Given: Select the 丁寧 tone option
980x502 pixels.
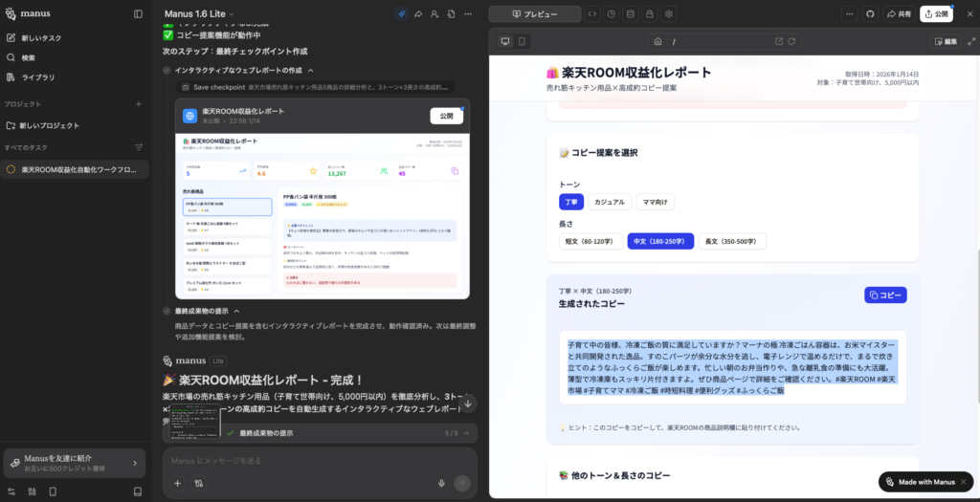Looking at the screenshot, I should click(x=571, y=202).
